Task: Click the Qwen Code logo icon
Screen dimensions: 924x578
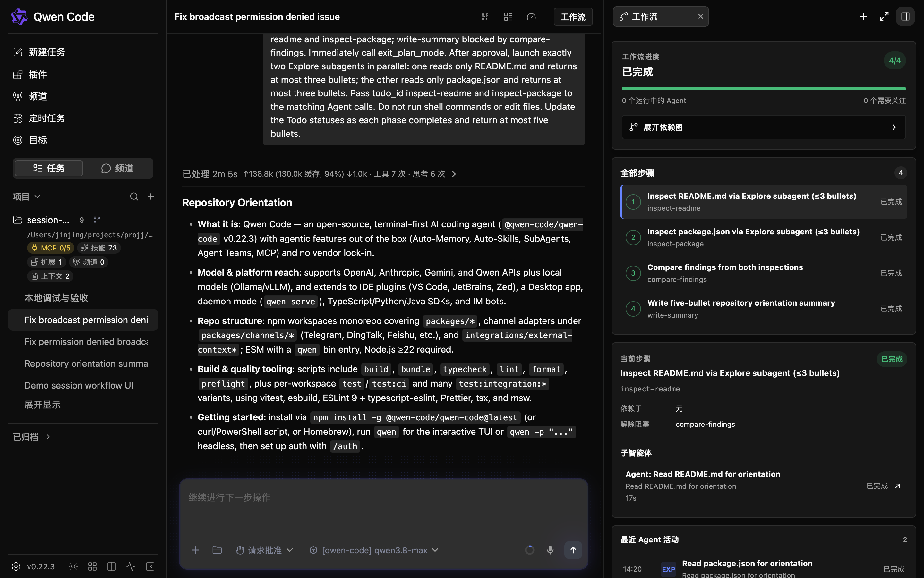Action: (19, 17)
